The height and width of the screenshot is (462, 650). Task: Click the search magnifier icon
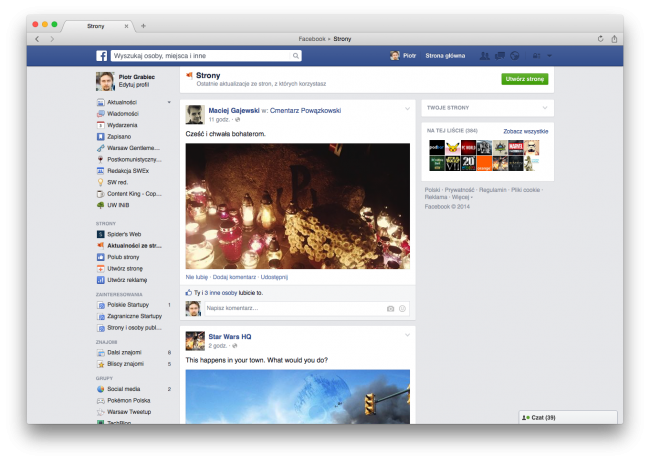[x=296, y=56]
